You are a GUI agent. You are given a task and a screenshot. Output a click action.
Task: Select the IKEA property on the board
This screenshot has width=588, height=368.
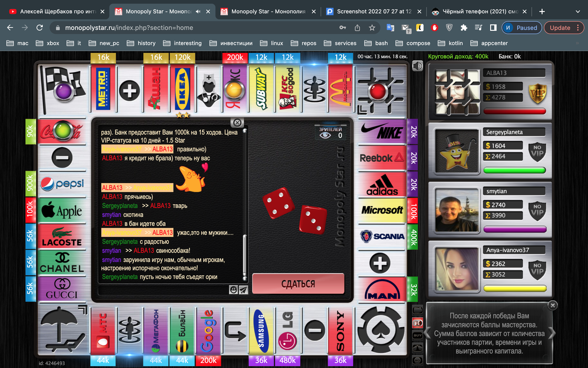[182, 89]
